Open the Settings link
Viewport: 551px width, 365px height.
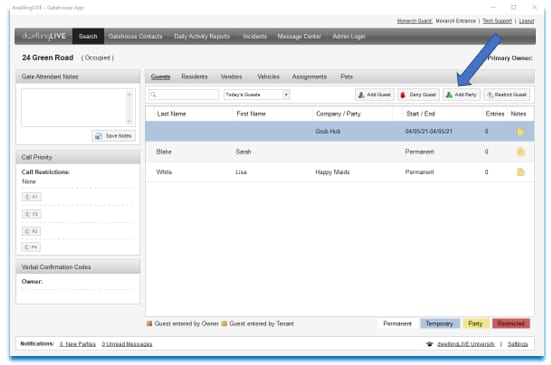(x=518, y=344)
